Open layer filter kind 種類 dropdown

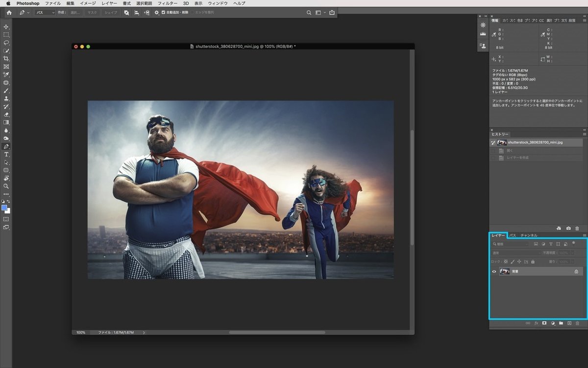point(511,244)
